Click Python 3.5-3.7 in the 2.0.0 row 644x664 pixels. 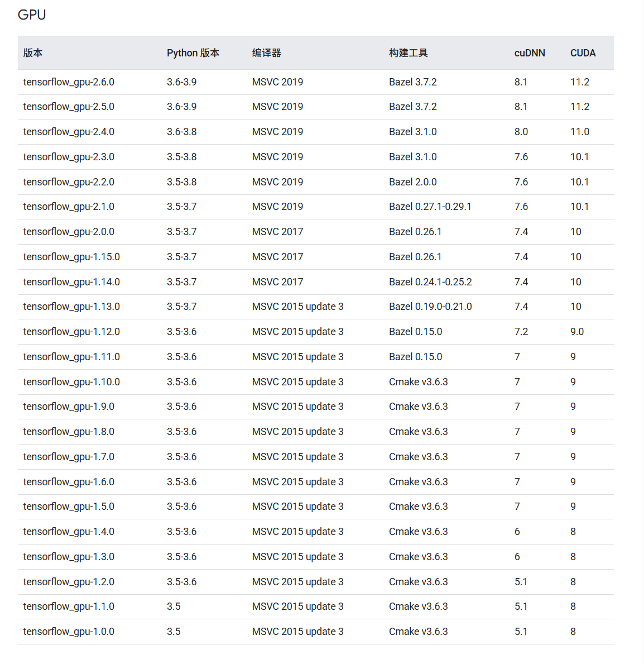tap(181, 232)
